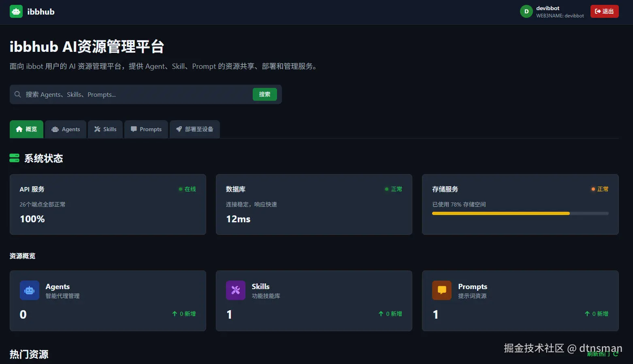Open the 部署至设备 tab

click(195, 129)
